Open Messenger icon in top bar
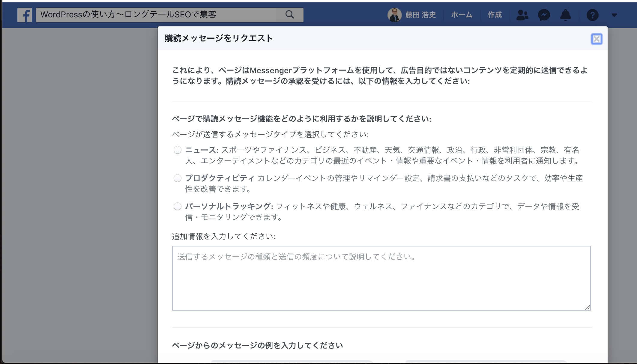The width and height of the screenshot is (637, 364). pyautogui.click(x=544, y=15)
